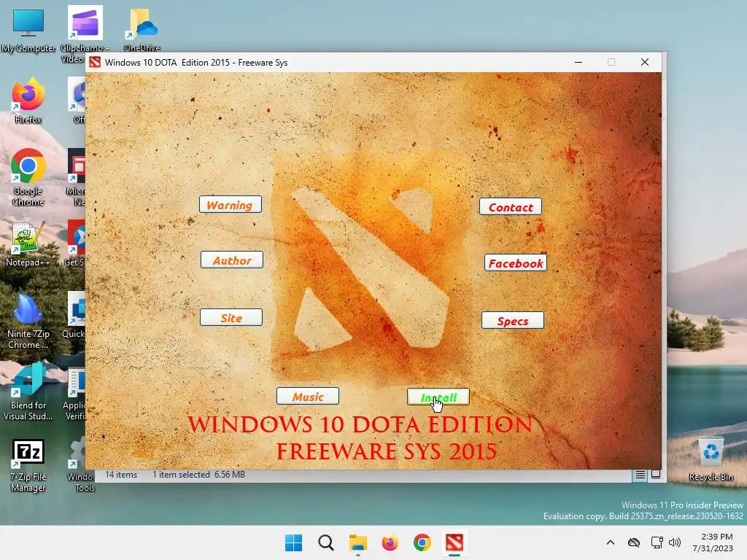This screenshot has width=747, height=560.
Task: Open the Author info button
Action: click(x=232, y=260)
